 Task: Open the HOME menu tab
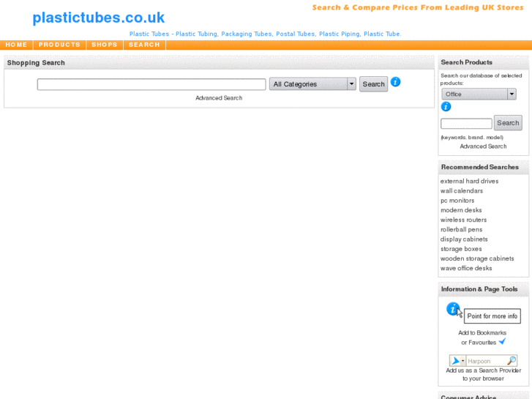point(16,45)
